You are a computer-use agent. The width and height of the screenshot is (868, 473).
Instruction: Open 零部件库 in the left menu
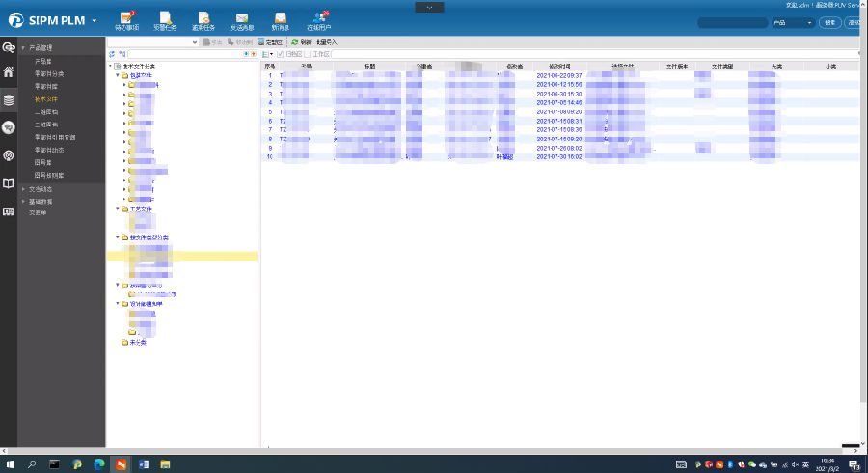pyautogui.click(x=45, y=87)
